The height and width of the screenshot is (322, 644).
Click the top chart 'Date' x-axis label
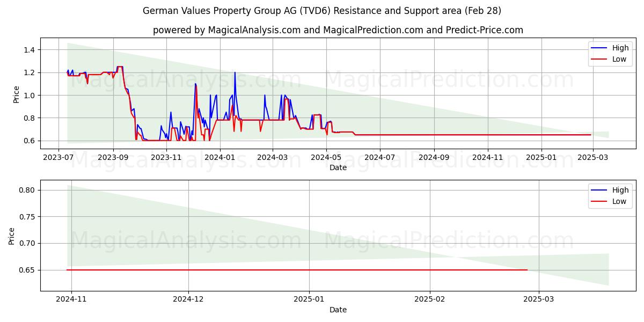(x=338, y=167)
